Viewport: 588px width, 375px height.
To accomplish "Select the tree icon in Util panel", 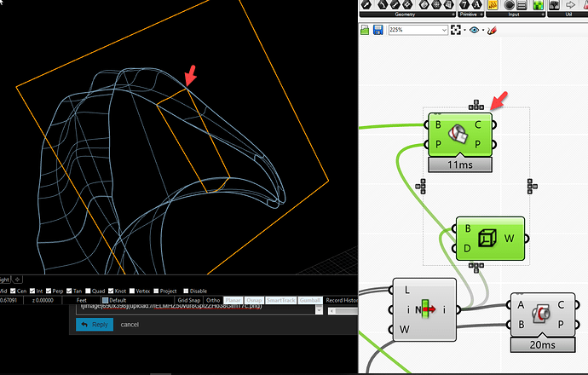I will pos(554,4).
